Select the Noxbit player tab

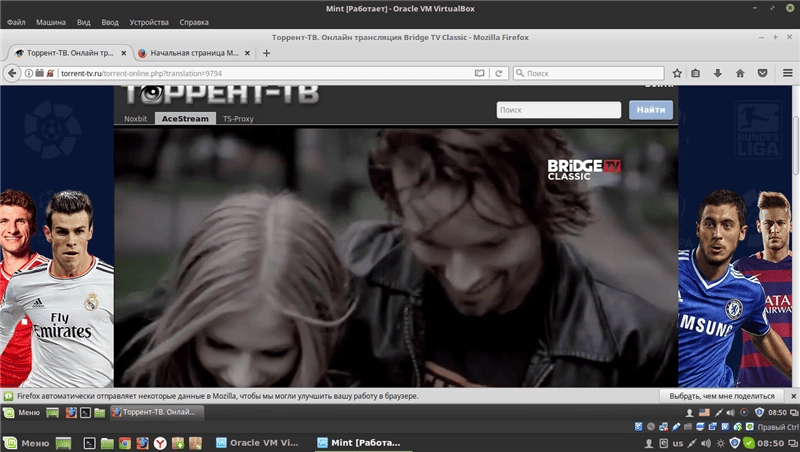coord(135,118)
